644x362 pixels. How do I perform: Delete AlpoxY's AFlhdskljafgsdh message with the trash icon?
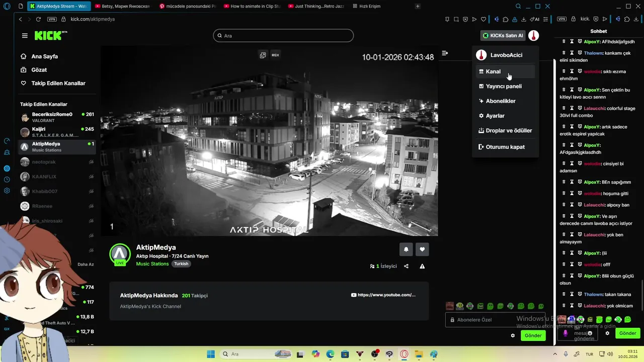[x=564, y=42]
